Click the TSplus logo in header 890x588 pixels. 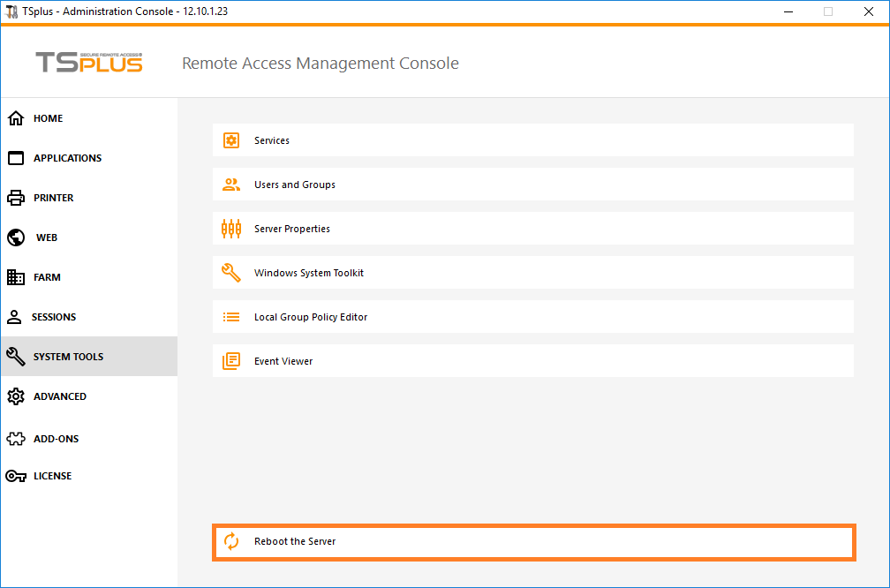coord(88,63)
